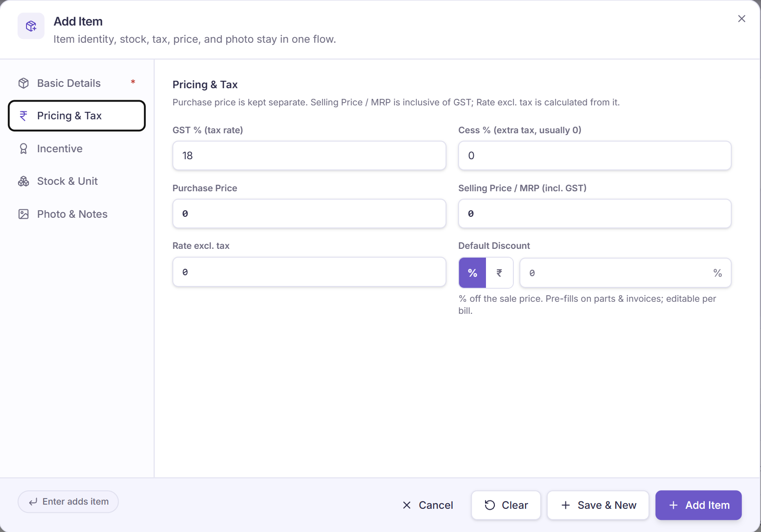Image resolution: width=761 pixels, height=532 pixels.
Task: Click the rupee icon beside Pricing & Tax
Action: [24, 116]
